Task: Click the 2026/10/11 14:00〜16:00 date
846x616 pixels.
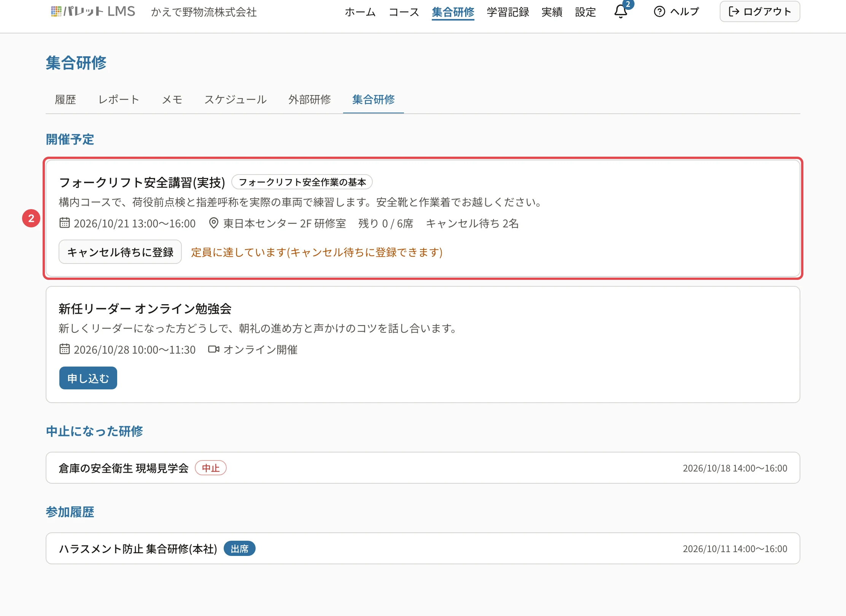Action: click(x=735, y=549)
